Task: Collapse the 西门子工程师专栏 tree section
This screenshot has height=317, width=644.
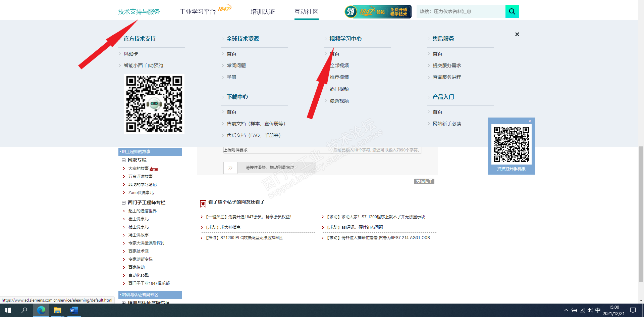Action: (123, 202)
